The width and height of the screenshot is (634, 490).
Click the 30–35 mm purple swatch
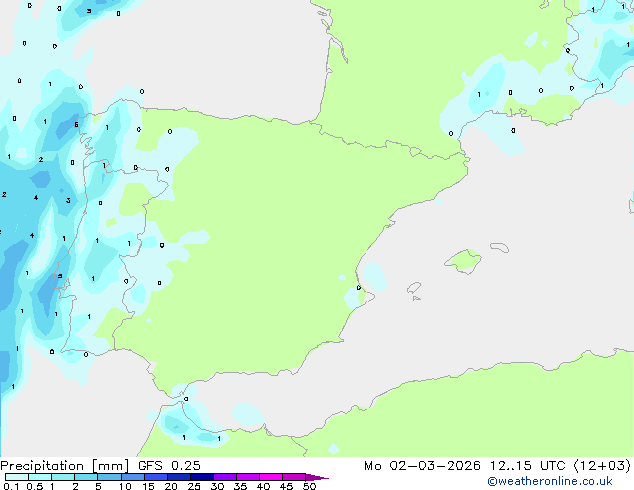tap(224, 477)
